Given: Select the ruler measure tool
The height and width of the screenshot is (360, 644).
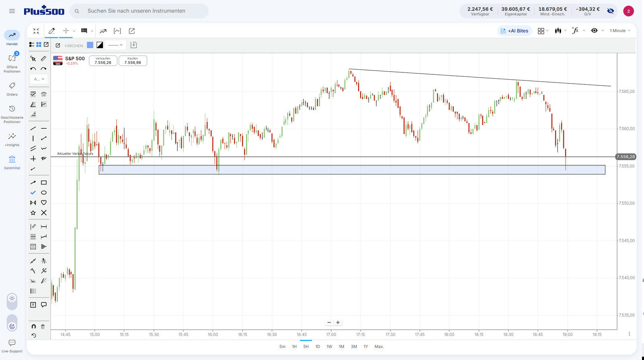Looking at the screenshot, I should pos(44,59).
